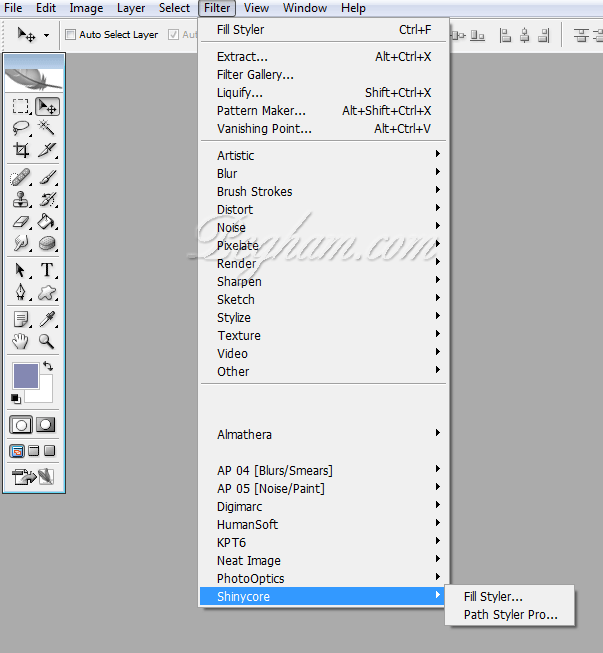Select the Type tool
This screenshot has width=603, height=653.
tap(47, 270)
